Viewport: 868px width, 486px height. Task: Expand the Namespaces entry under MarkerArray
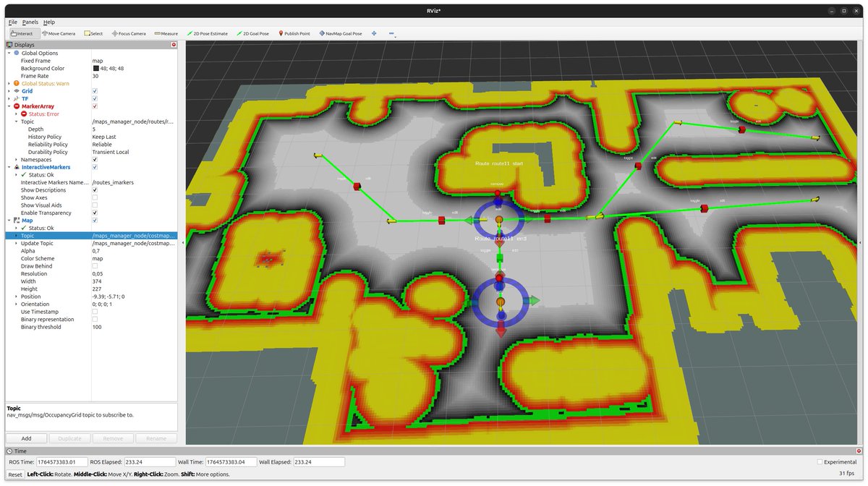pyautogui.click(x=14, y=159)
